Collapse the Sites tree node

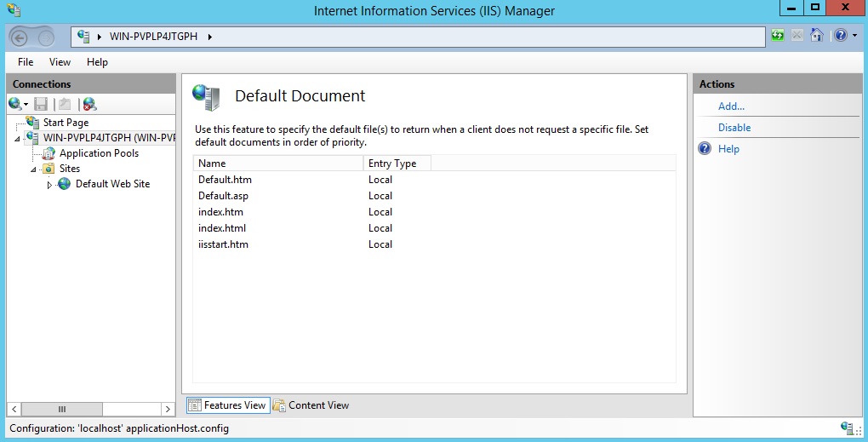pyautogui.click(x=33, y=169)
